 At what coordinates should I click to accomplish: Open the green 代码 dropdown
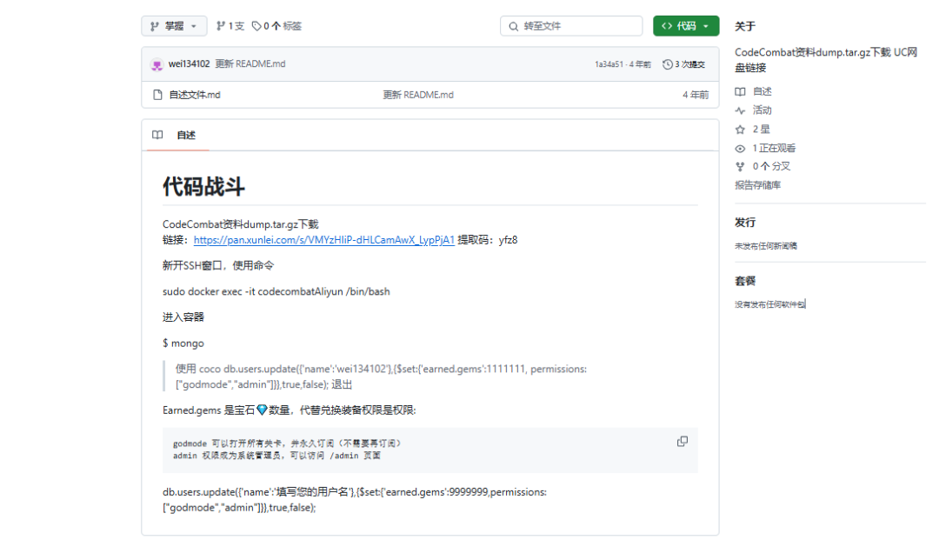pos(686,25)
